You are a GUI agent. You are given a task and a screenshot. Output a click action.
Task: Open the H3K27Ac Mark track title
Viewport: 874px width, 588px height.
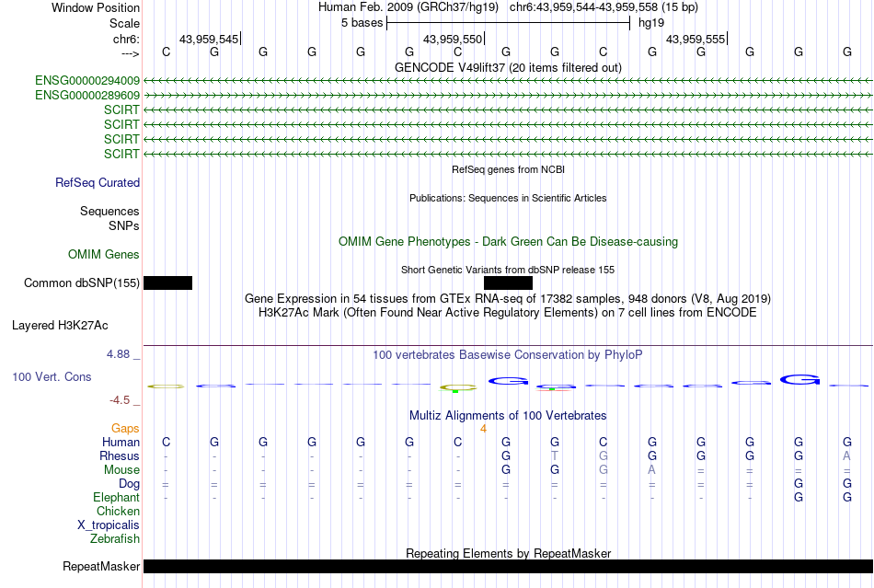(x=508, y=313)
